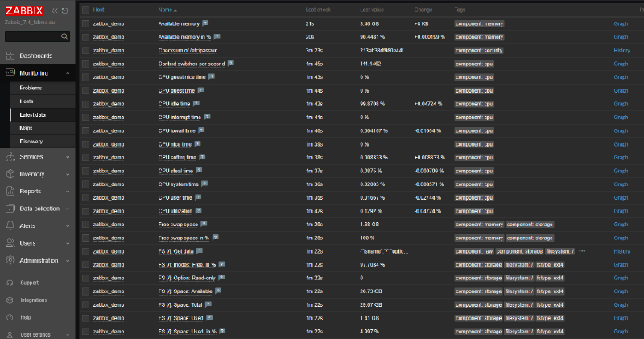Open History link for FS [/]: Get data
Screen dimensions: 644x339
point(621,251)
